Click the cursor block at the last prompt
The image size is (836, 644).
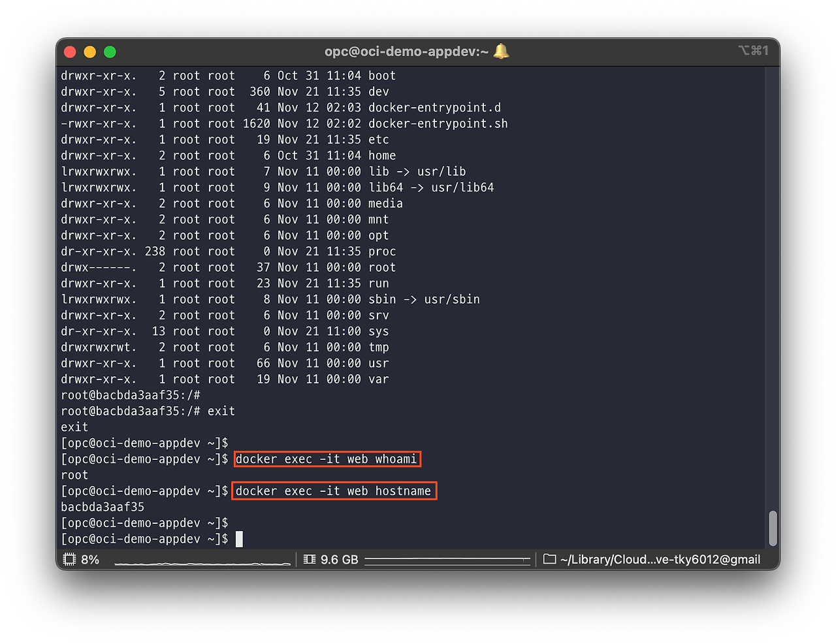point(239,539)
